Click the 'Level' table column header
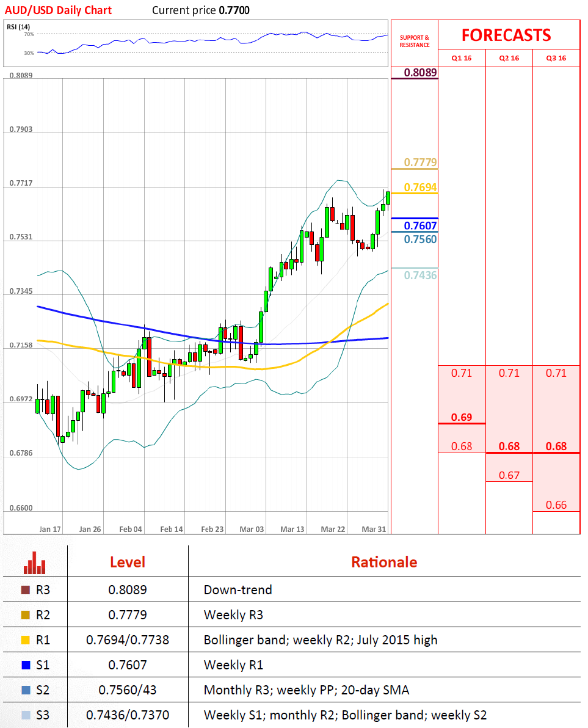Image resolution: width=588 pixels, height=728 pixels. click(128, 562)
